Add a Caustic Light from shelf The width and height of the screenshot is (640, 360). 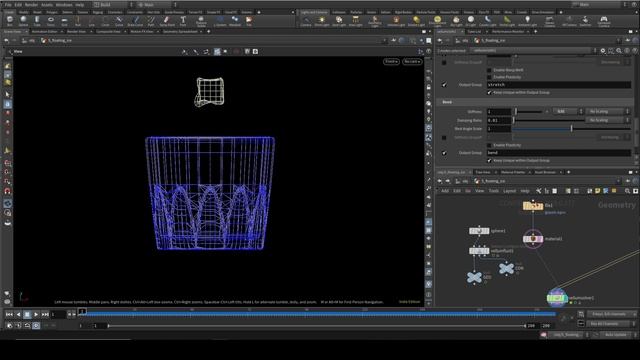click(487, 21)
